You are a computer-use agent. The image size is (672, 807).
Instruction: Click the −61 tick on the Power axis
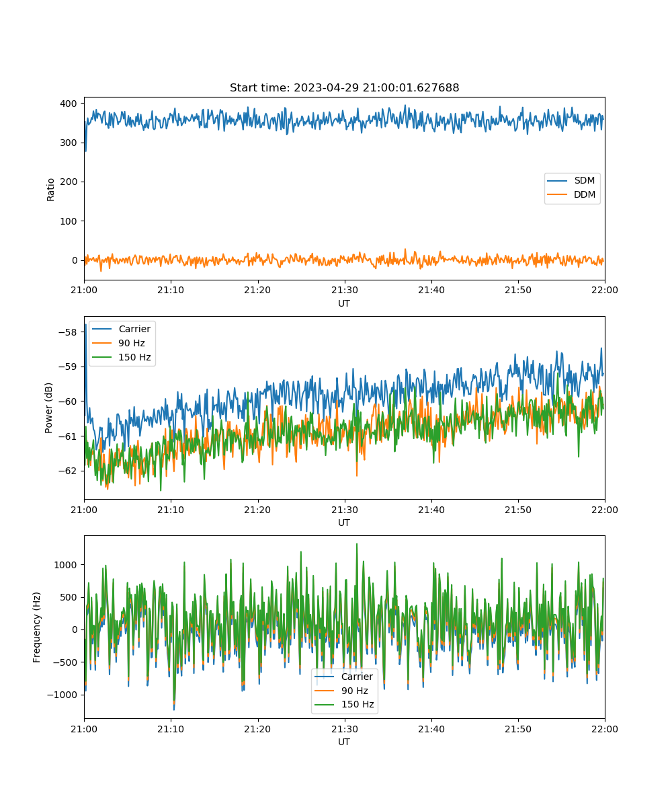[67, 436]
